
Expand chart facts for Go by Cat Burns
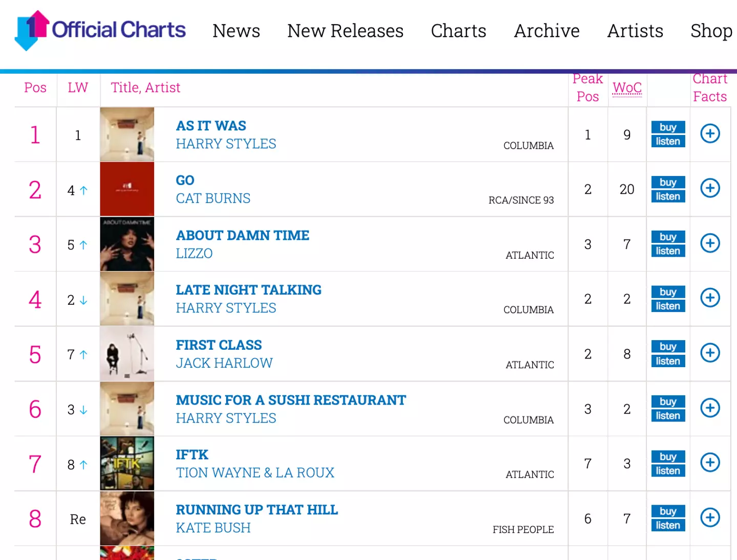pyautogui.click(x=710, y=189)
